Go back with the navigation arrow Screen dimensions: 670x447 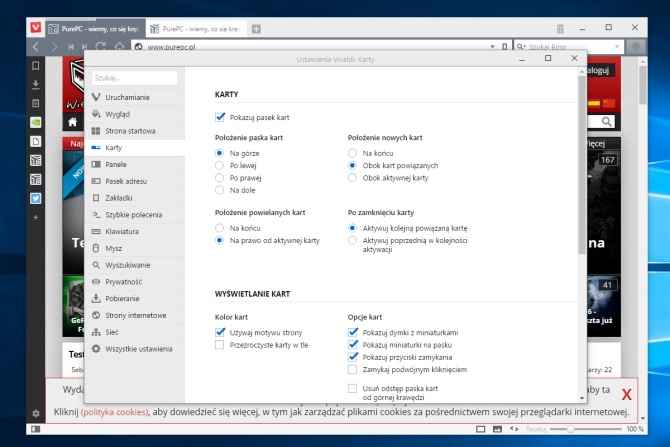tap(36, 47)
